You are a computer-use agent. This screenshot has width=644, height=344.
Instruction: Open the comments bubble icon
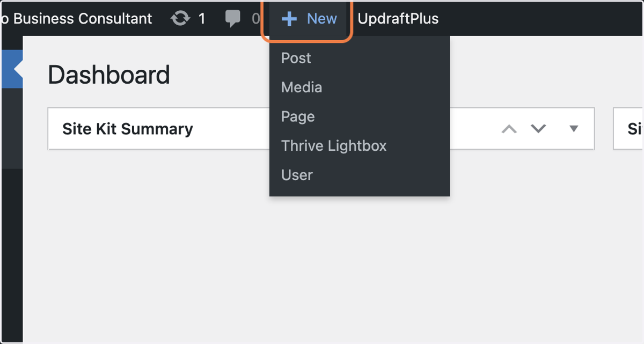(x=233, y=19)
